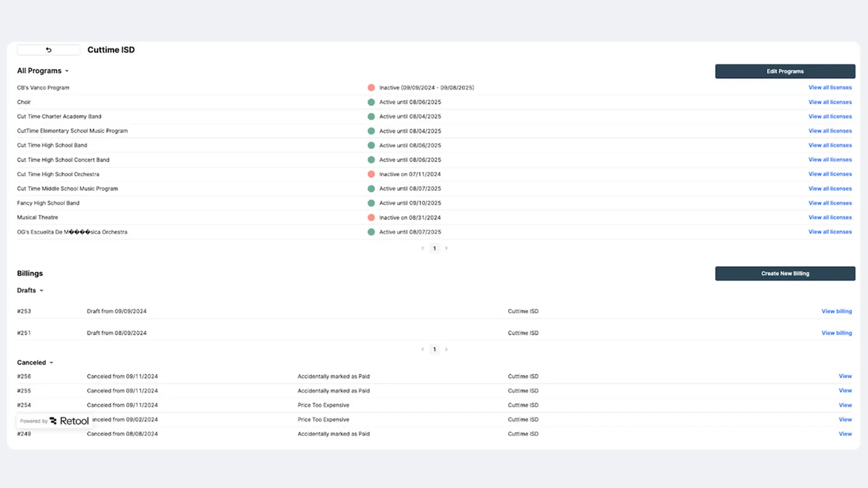The image size is (868, 488).
Task: Open licenses for Cut Time Charter Academy Band
Action: 830,117
